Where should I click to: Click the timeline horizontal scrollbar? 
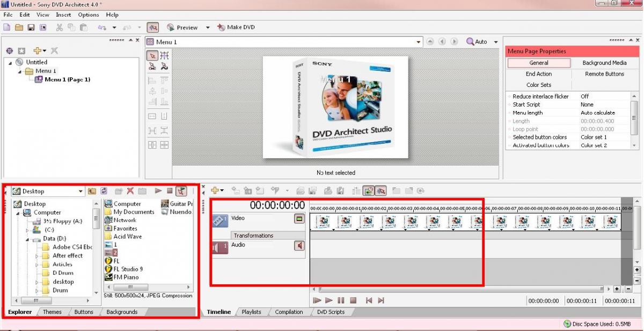[x=461, y=289]
